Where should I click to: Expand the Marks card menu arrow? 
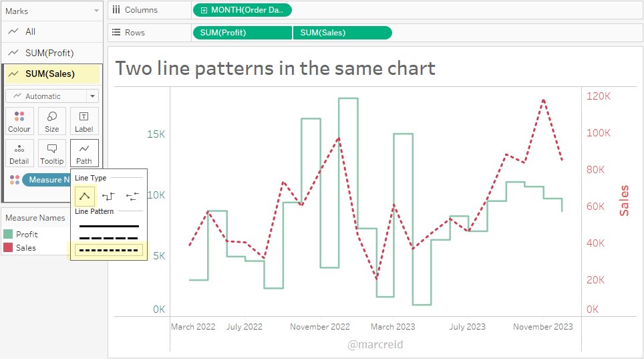(x=97, y=11)
